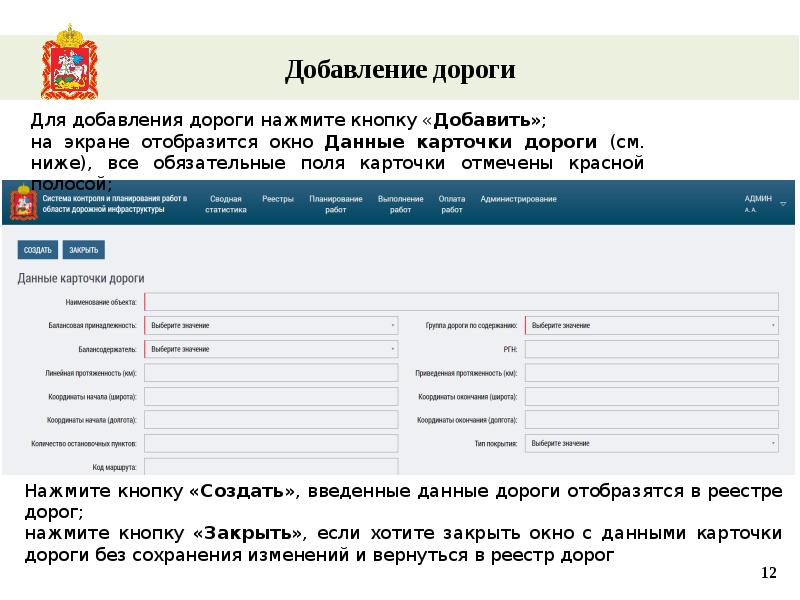Open the Администрирование menu
Viewport: 800px width, 600px height.
[x=518, y=199]
